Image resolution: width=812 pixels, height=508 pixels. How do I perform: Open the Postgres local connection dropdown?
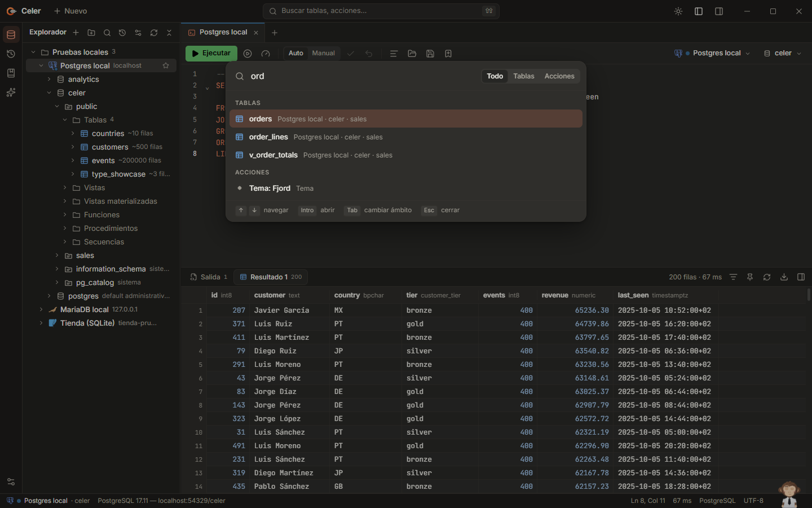(712, 53)
